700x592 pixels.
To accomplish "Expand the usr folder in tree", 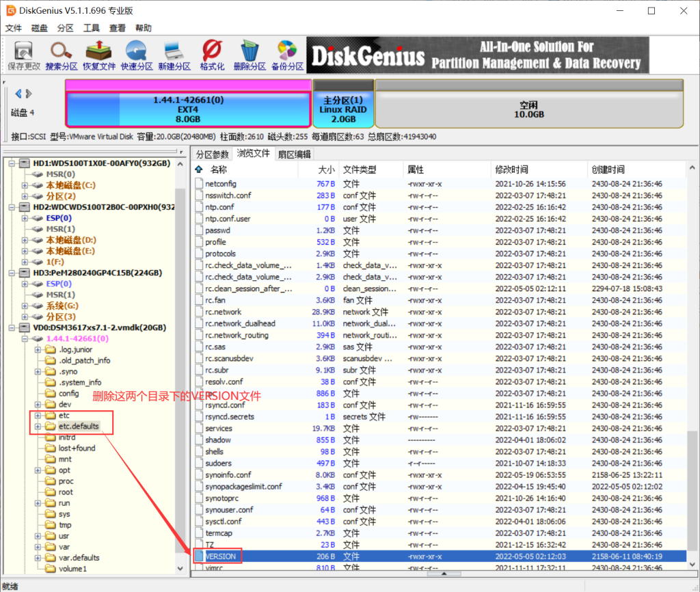I will pos(38,536).
